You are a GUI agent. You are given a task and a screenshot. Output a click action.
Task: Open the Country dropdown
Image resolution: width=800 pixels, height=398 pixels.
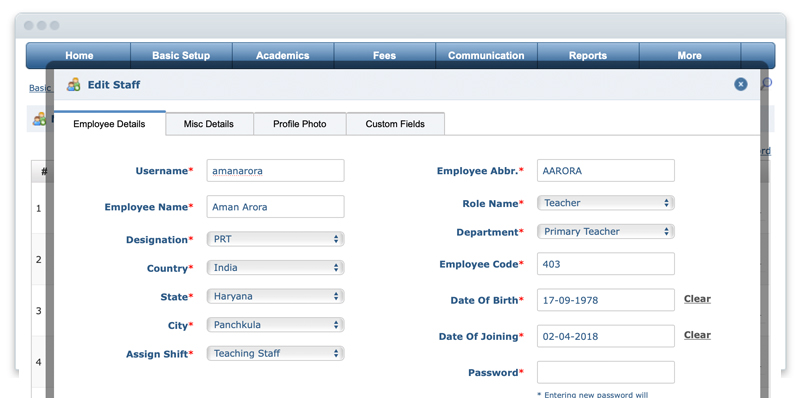(x=276, y=267)
